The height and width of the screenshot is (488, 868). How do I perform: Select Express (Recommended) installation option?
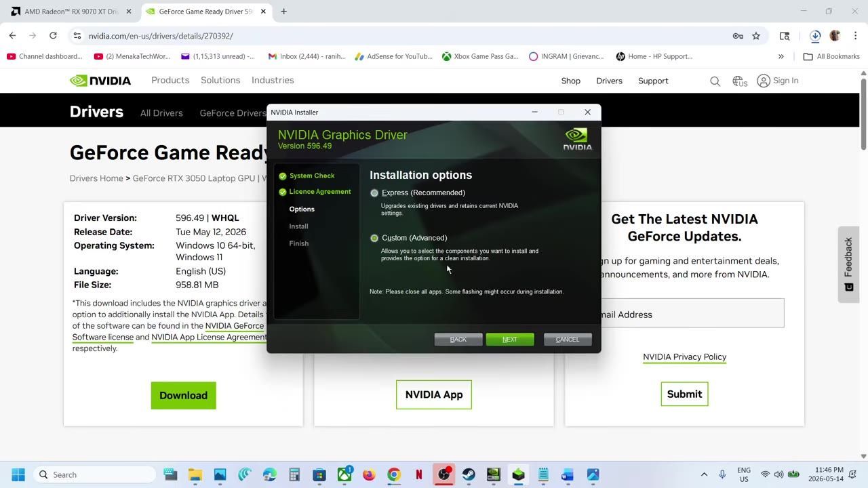pyautogui.click(x=374, y=193)
